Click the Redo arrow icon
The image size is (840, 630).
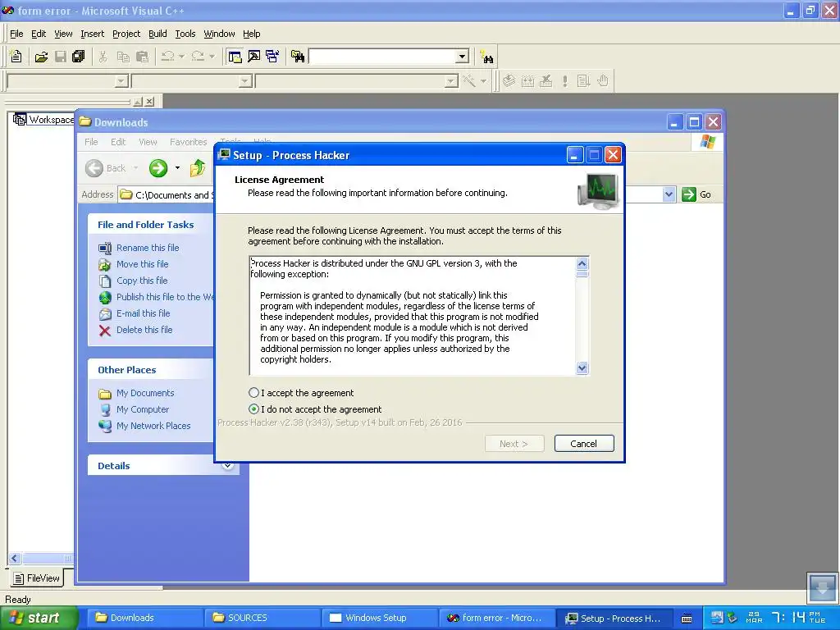198,57
